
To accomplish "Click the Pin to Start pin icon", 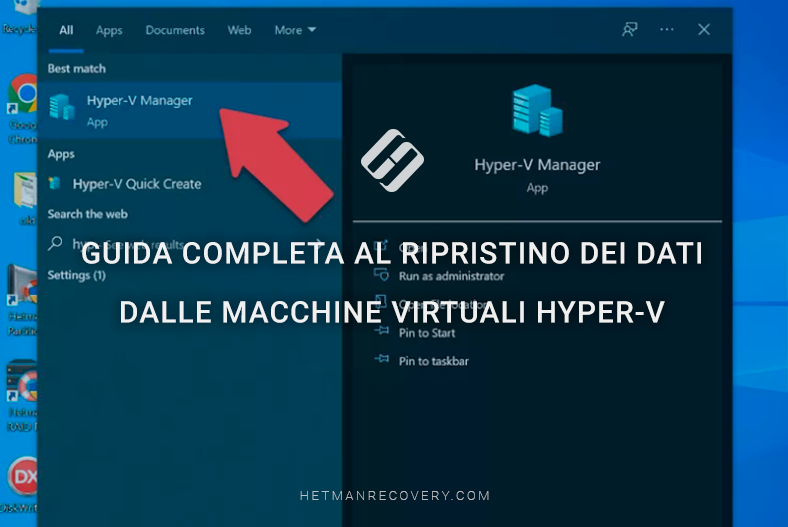I will 382,331.
